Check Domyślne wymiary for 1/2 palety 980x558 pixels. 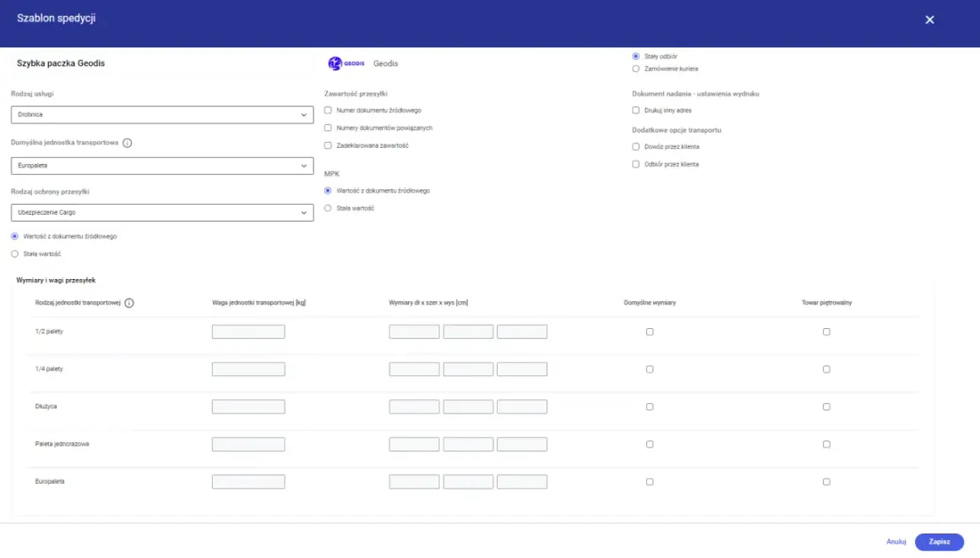(x=650, y=331)
